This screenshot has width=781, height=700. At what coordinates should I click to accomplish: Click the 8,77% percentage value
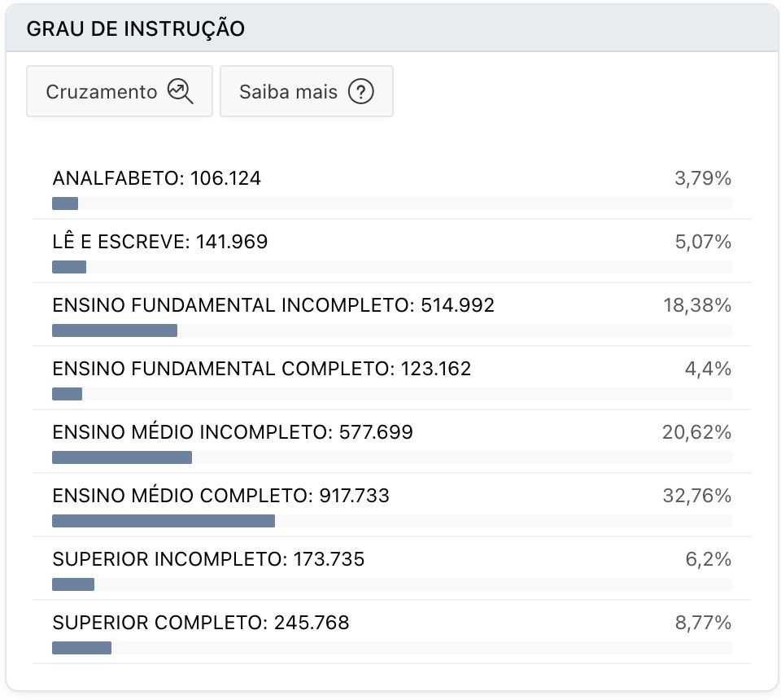coord(703,623)
